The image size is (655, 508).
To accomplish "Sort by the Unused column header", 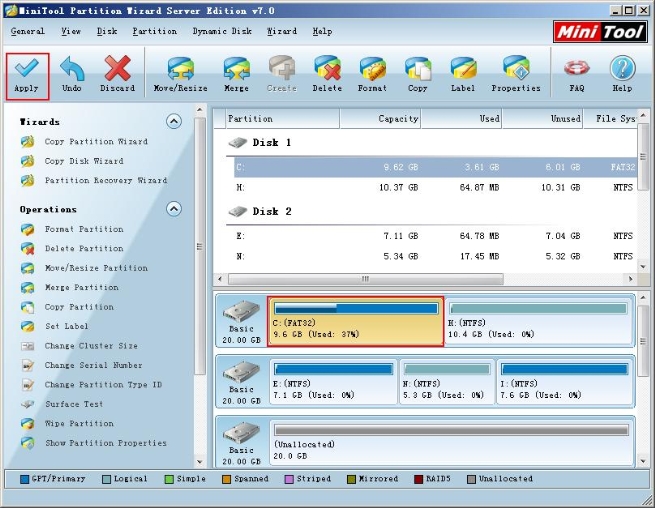I will click(542, 119).
